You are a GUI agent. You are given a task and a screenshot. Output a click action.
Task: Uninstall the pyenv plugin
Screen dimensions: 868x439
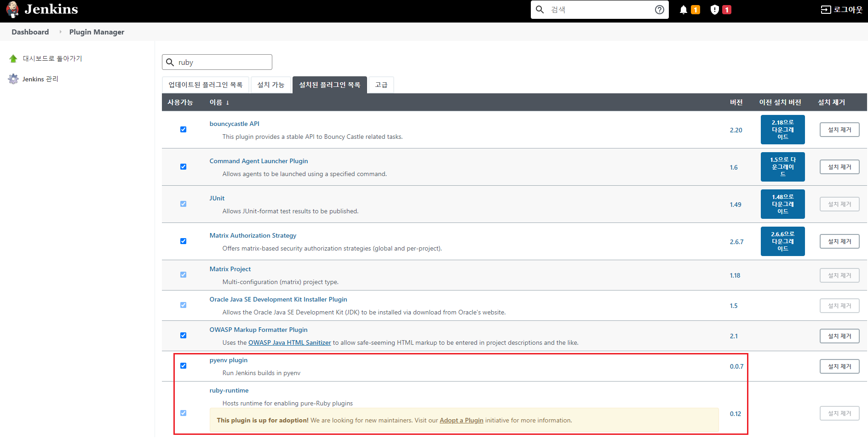pos(839,366)
